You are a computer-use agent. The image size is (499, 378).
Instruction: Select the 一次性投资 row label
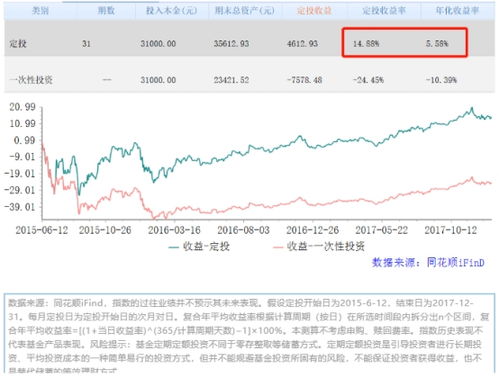pos(31,80)
